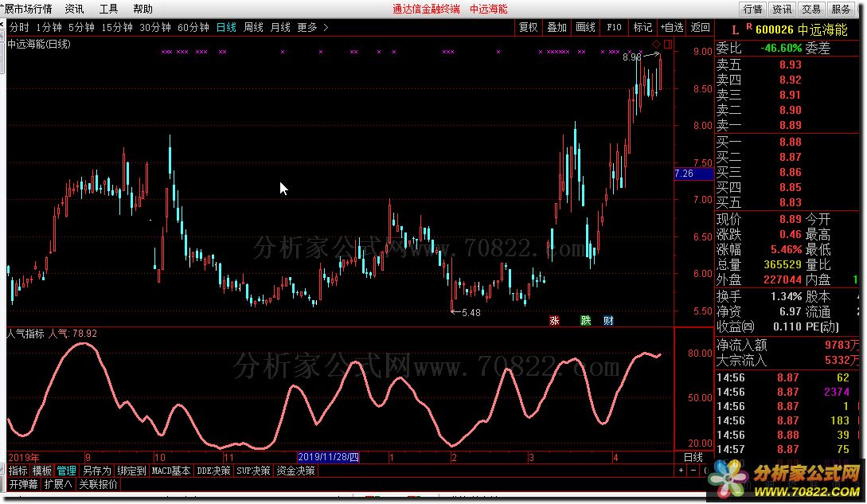This screenshot has height=504, width=867.
Task: Click the 委比 -46.60% value
Action: 781,49
